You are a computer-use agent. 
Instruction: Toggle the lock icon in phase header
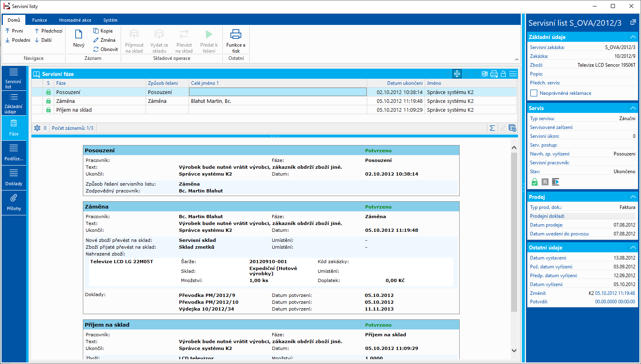point(503,74)
